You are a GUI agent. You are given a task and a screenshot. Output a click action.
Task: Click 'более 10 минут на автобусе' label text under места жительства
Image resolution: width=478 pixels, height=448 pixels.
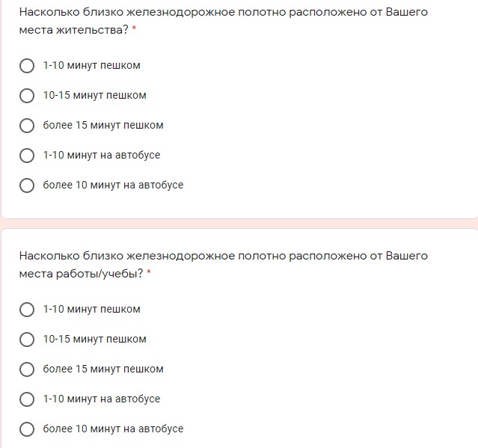[x=113, y=185]
